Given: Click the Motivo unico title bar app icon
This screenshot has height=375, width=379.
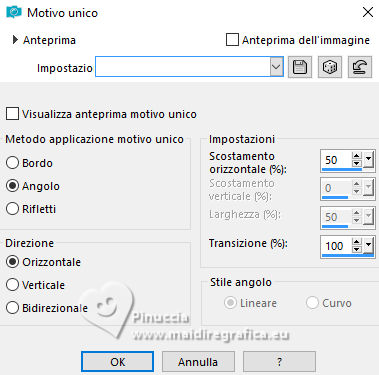Looking at the screenshot, I should pos(14,12).
